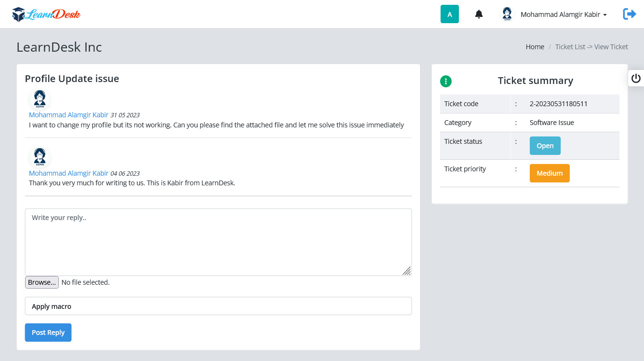Screen dimensions: 644x361
Task: Click the 'Ticket code' label
Action: point(461,104)
